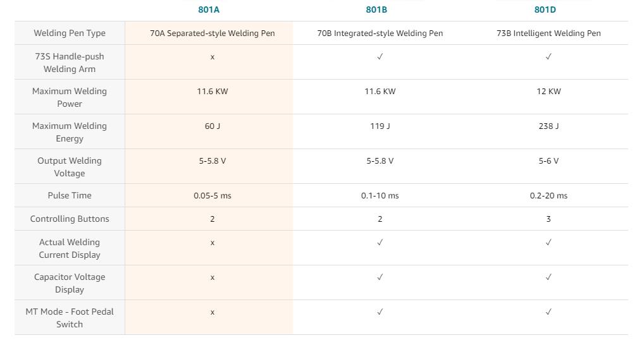Open the 801D product link
The height and width of the screenshot is (345, 644).
click(545, 9)
